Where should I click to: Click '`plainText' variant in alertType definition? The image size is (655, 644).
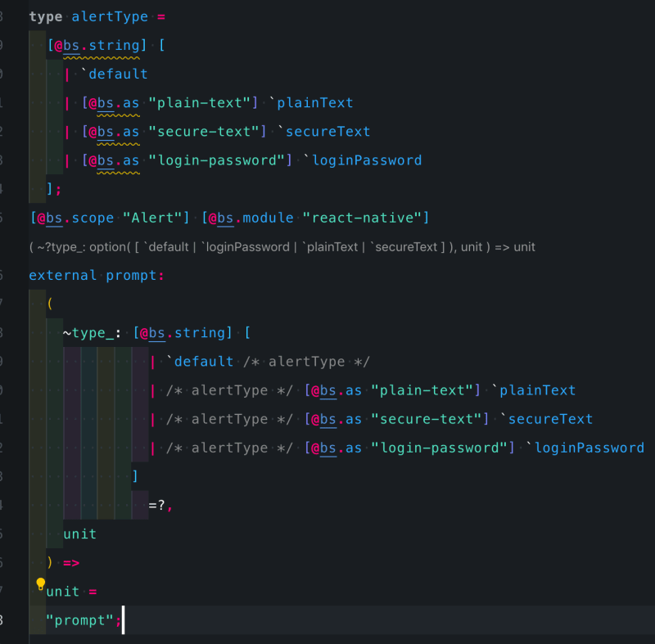point(311,102)
